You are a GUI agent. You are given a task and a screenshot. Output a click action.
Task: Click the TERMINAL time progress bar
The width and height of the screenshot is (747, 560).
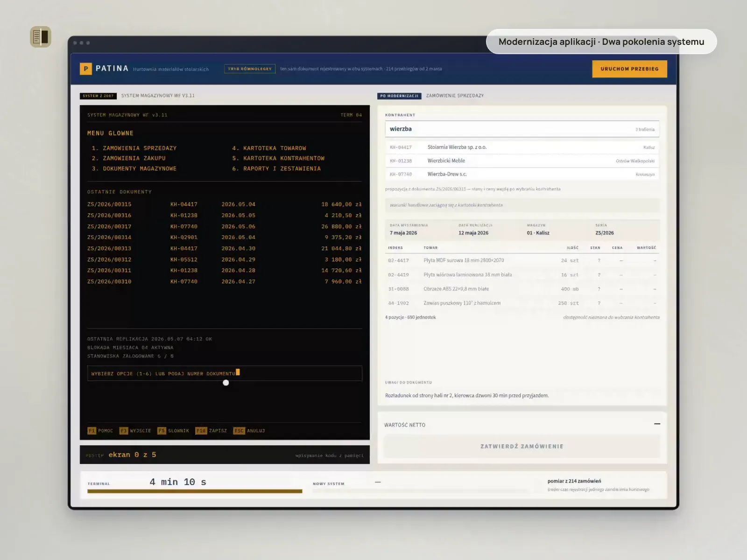pos(195,491)
